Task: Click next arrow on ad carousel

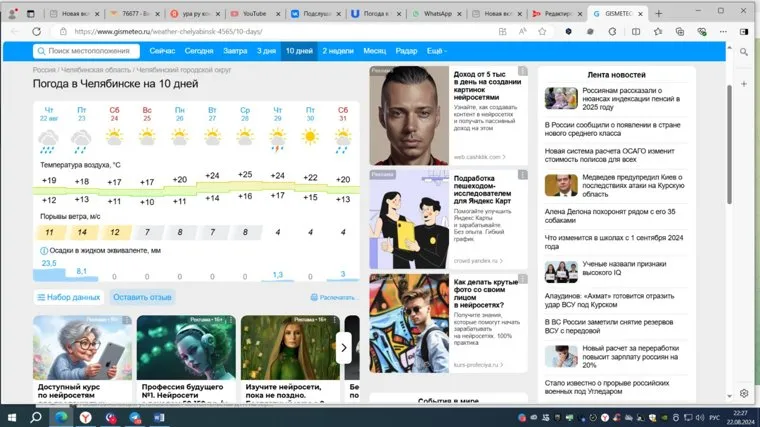Action: [x=344, y=347]
